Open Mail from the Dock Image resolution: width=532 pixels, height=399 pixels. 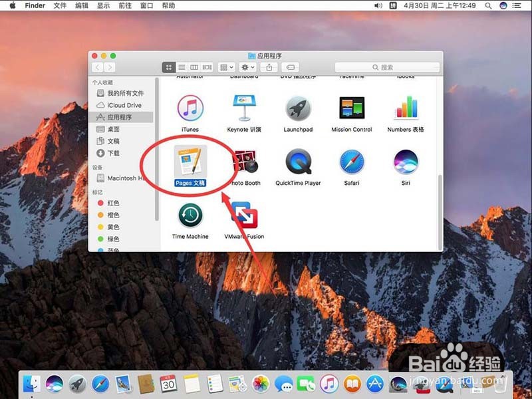point(123,384)
